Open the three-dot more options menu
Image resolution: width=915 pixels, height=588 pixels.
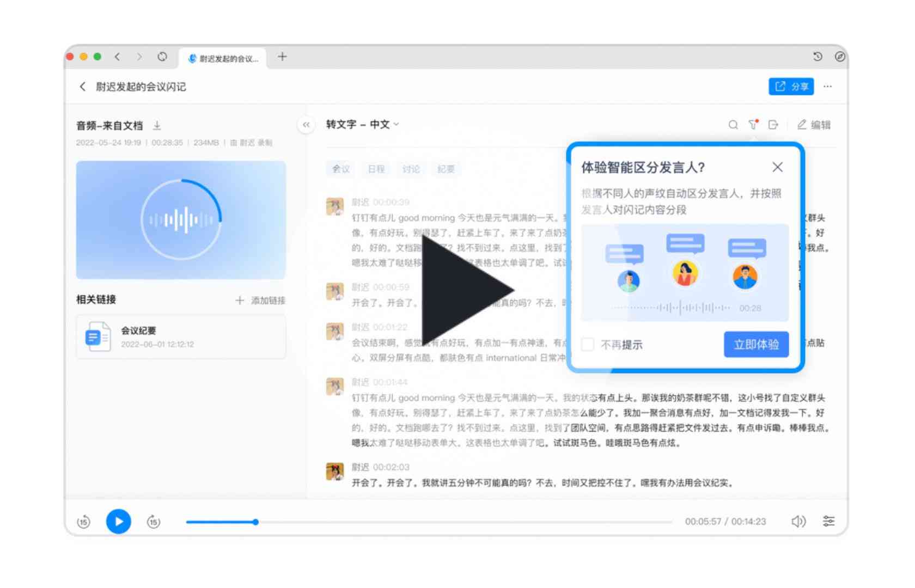pyautogui.click(x=828, y=87)
